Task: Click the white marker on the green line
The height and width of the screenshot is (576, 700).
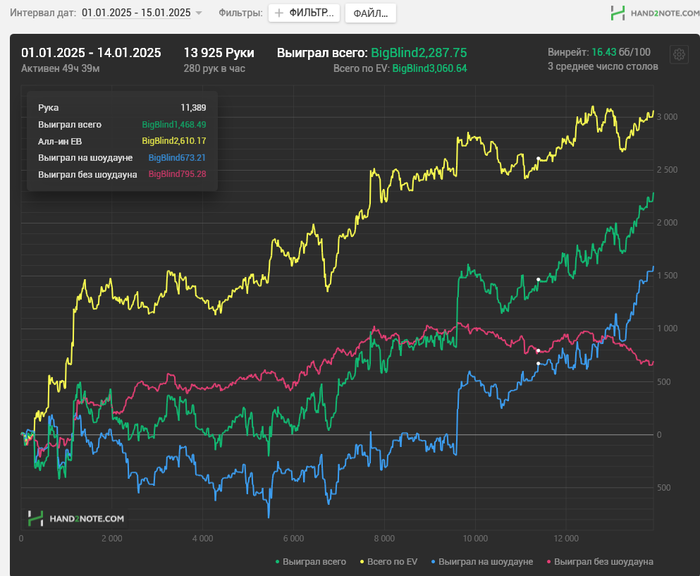Action: tap(538, 280)
